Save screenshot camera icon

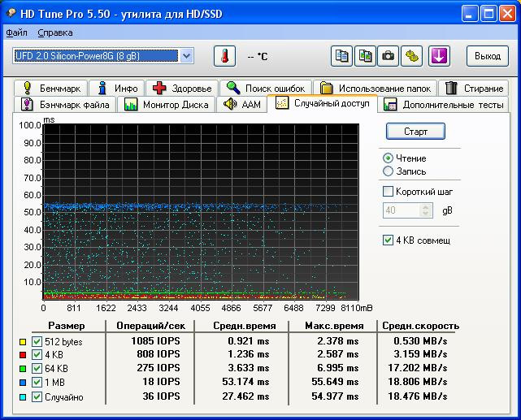tap(388, 56)
